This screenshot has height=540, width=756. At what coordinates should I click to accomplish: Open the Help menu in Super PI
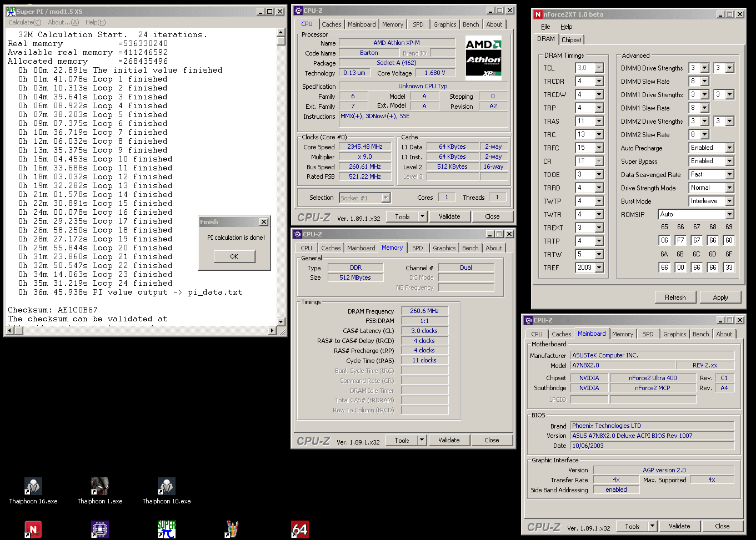[x=96, y=22]
